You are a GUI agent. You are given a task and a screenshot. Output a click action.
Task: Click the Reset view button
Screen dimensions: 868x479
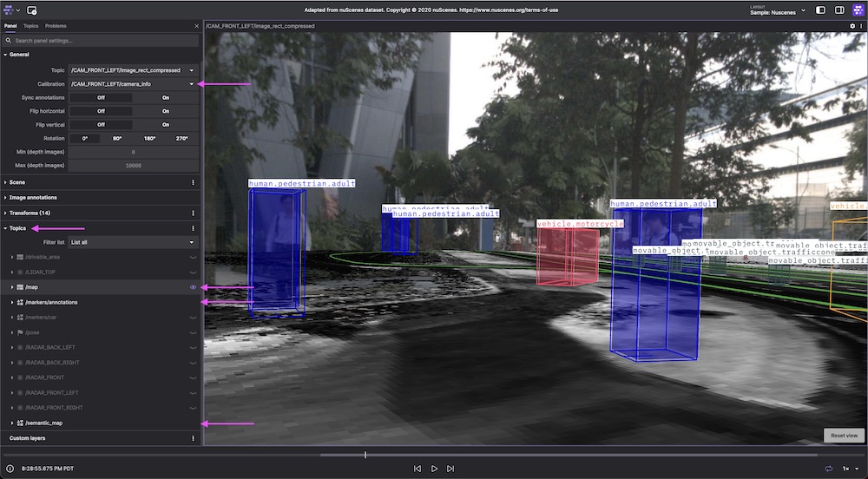pyautogui.click(x=844, y=435)
